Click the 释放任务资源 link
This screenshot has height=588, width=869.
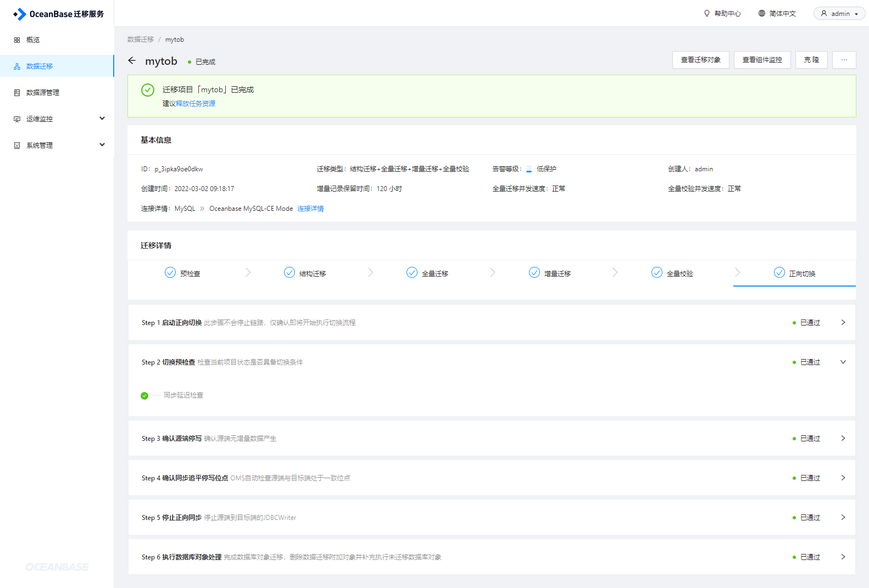tap(196, 104)
